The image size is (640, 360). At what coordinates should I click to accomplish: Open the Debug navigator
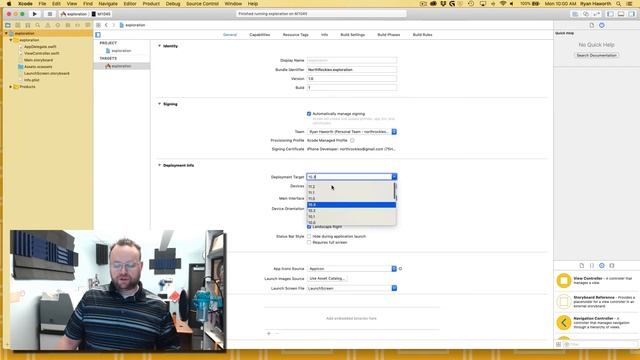[68, 25]
